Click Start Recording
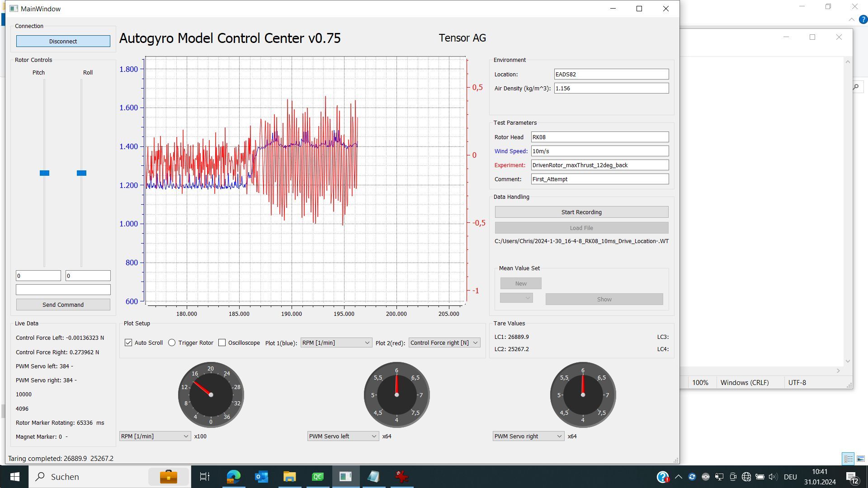 tap(581, 212)
